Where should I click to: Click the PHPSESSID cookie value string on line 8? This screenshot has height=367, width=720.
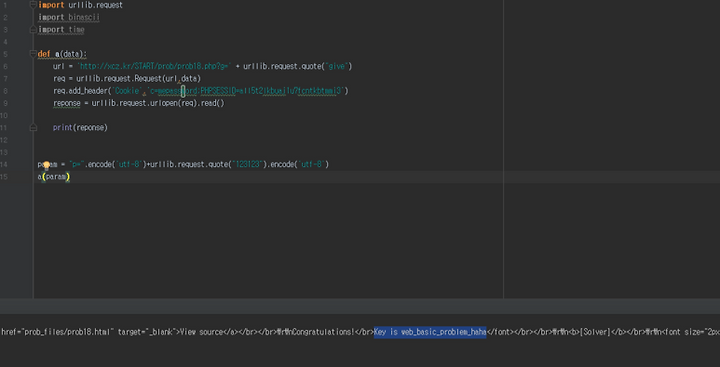click(x=246, y=91)
